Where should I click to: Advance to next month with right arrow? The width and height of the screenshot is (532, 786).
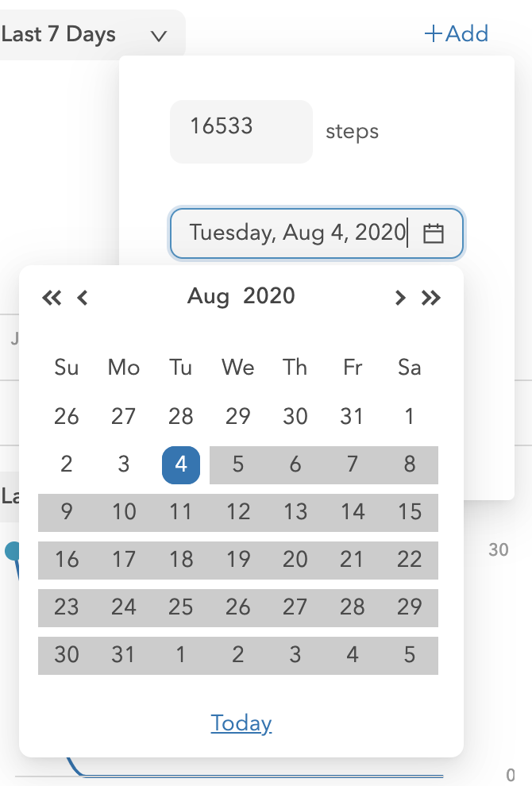[x=399, y=298]
